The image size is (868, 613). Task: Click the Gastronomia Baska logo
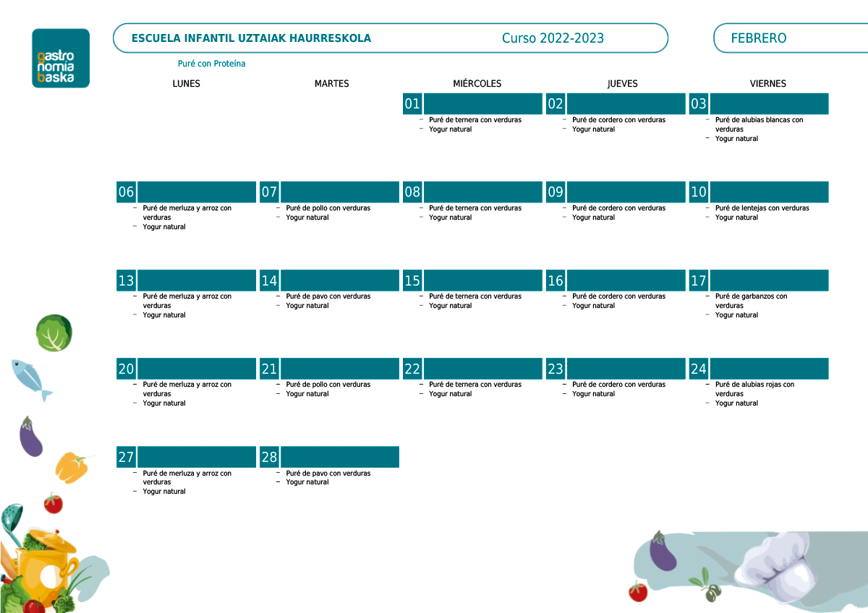click(x=61, y=59)
